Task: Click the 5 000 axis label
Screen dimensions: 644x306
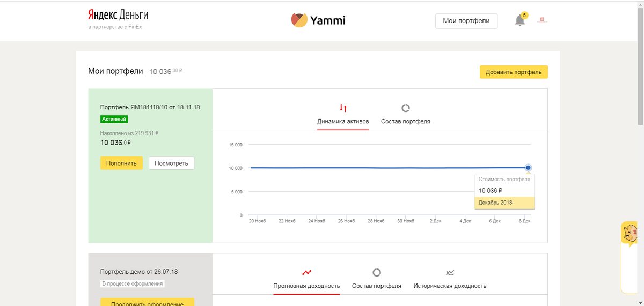Action: click(237, 192)
